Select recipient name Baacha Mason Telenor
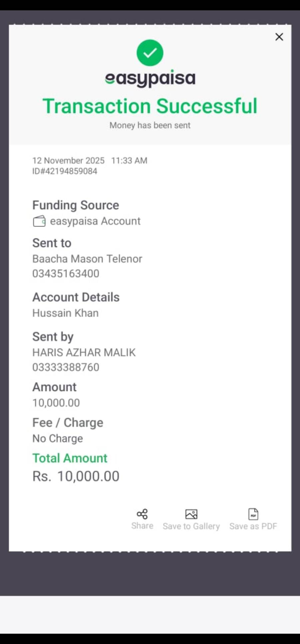The image size is (300, 644). pyautogui.click(x=87, y=259)
